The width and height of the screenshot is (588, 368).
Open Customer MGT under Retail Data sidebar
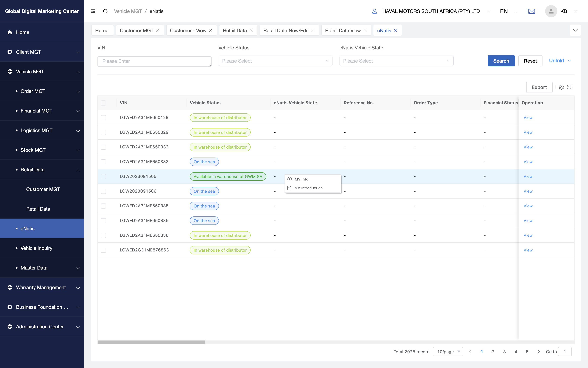tap(42, 189)
